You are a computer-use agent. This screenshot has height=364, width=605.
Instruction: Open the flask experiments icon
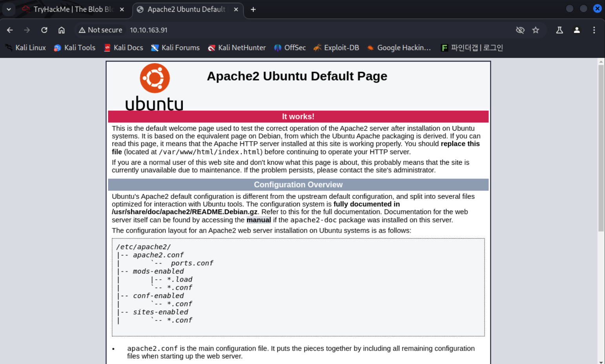pos(559,30)
